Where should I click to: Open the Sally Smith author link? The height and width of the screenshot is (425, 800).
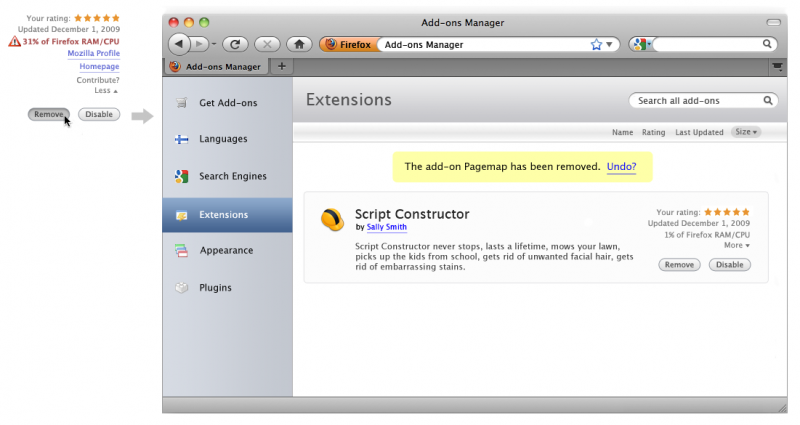click(x=387, y=227)
